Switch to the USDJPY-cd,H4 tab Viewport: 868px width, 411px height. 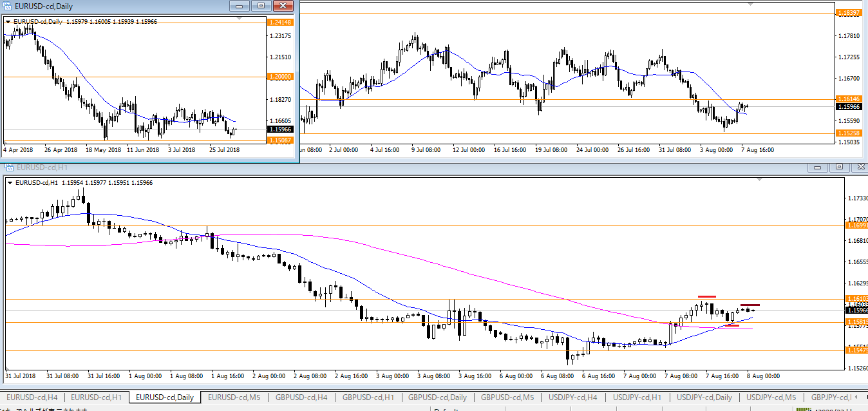tap(573, 397)
